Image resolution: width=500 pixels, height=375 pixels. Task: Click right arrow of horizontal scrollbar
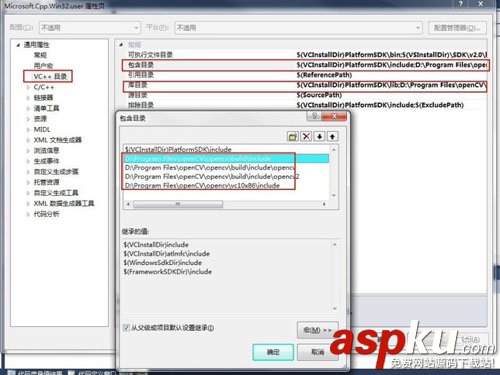(324, 204)
